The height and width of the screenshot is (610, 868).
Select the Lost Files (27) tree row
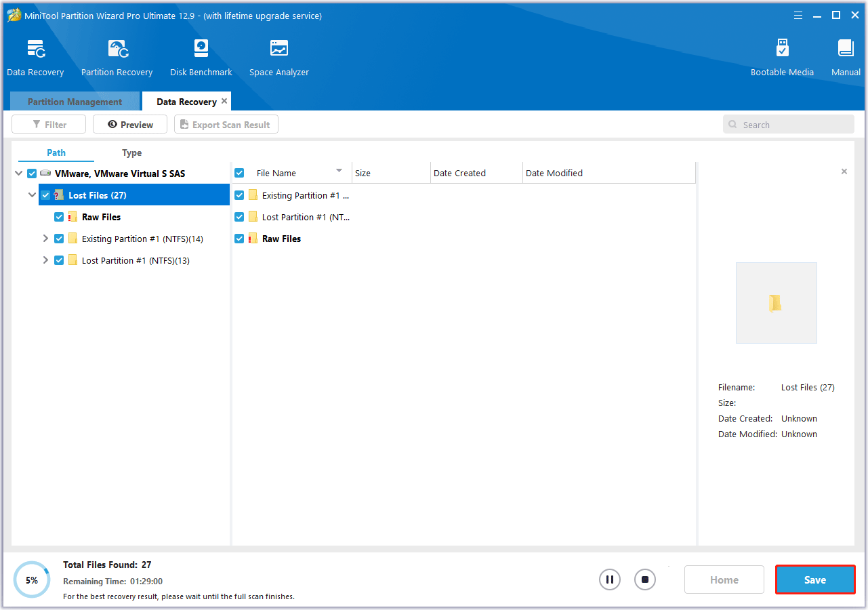click(134, 195)
